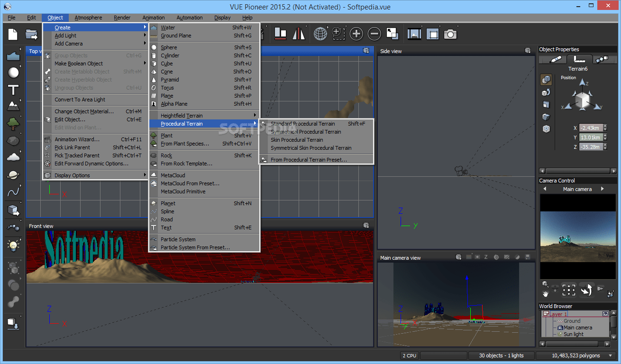Go to next camera with right arrow
The image size is (621, 364).
[x=603, y=189]
